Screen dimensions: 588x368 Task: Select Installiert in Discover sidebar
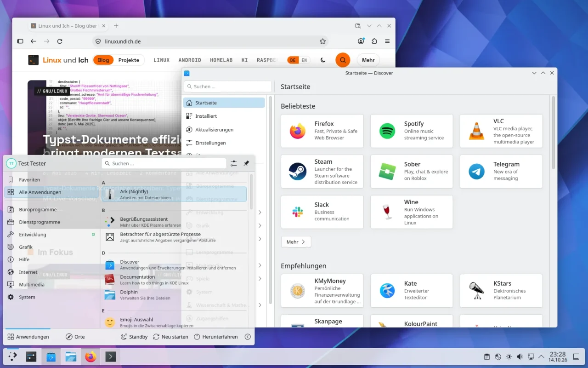pyautogui.click(x=224, y=116)
